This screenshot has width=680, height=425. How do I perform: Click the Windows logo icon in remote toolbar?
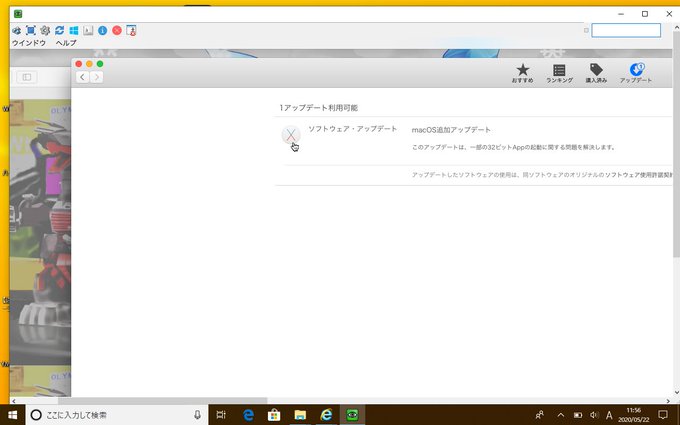pyautogui.click(x=74, y=30)
